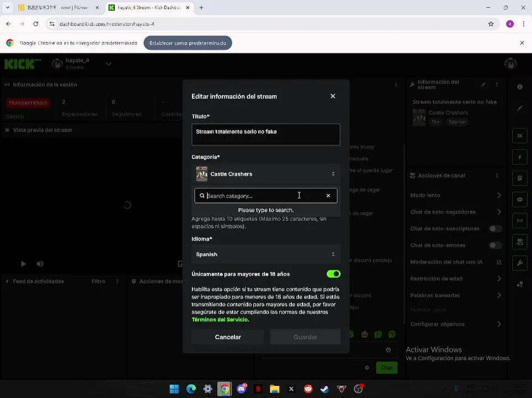
Task: Bookmark this page with the star icon
Action: (x=491, y=24)
